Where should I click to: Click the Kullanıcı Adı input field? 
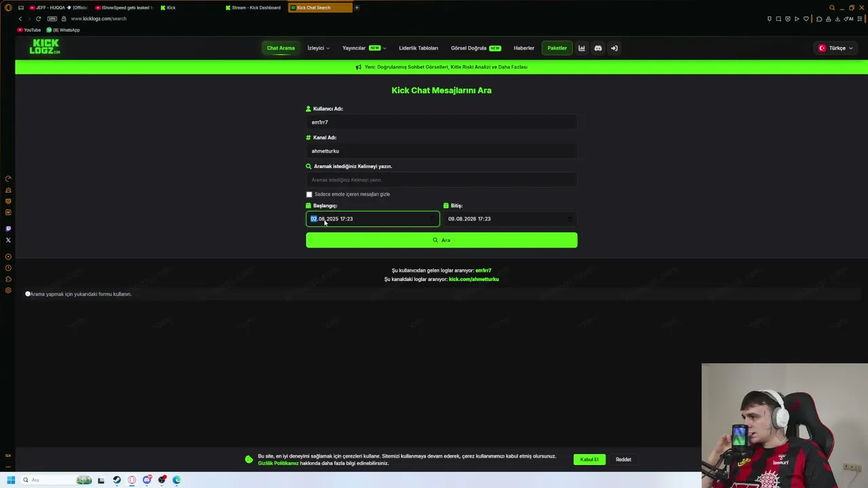click(x=441, y=122)
